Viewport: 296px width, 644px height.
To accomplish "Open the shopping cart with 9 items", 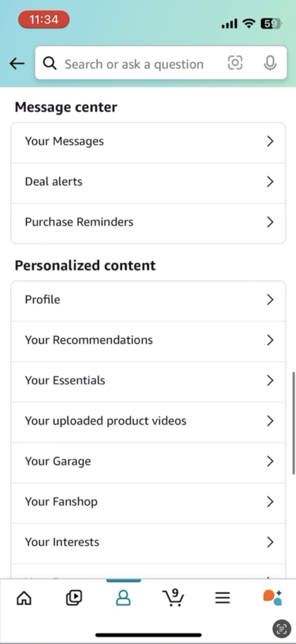I will [x=173, y=597].
